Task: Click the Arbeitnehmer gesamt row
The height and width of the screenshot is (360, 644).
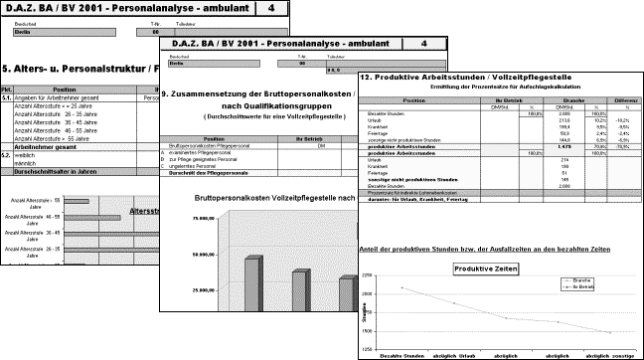Action: pyautogui.click(x=80, y=147)
